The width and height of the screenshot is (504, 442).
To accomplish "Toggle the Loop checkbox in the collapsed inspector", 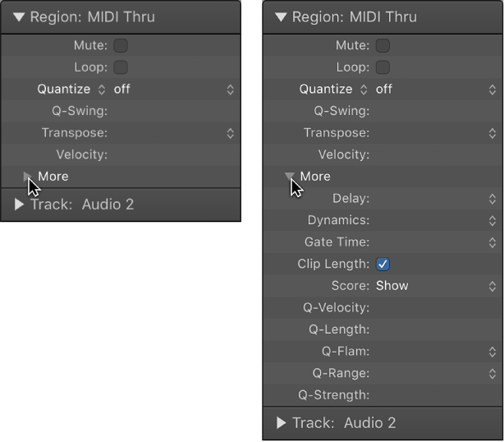I will (121, 67).
